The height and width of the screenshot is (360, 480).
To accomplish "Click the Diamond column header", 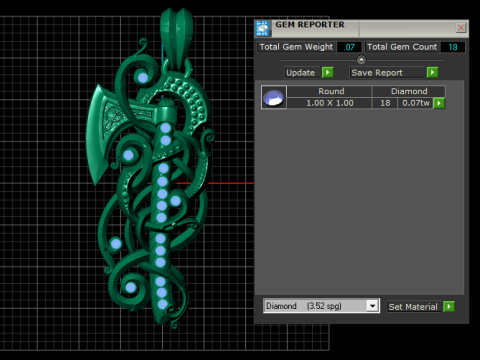I will point(409,91).
